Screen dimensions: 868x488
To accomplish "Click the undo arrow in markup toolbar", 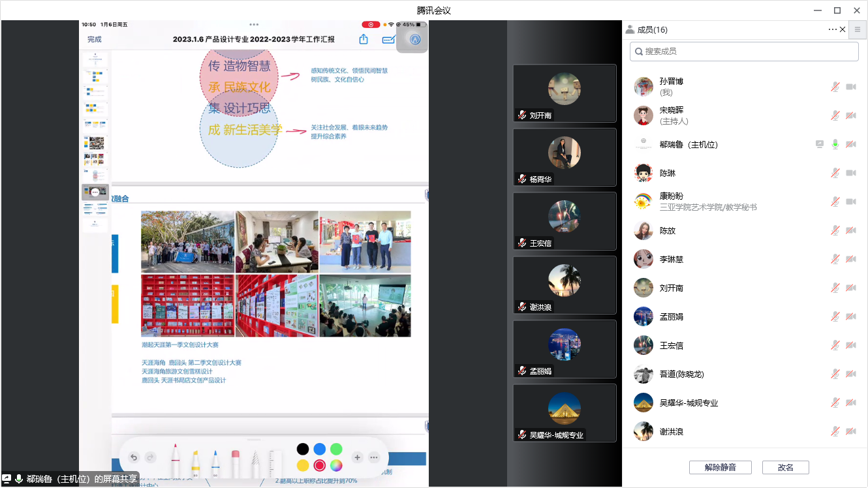I will (134, 457).
